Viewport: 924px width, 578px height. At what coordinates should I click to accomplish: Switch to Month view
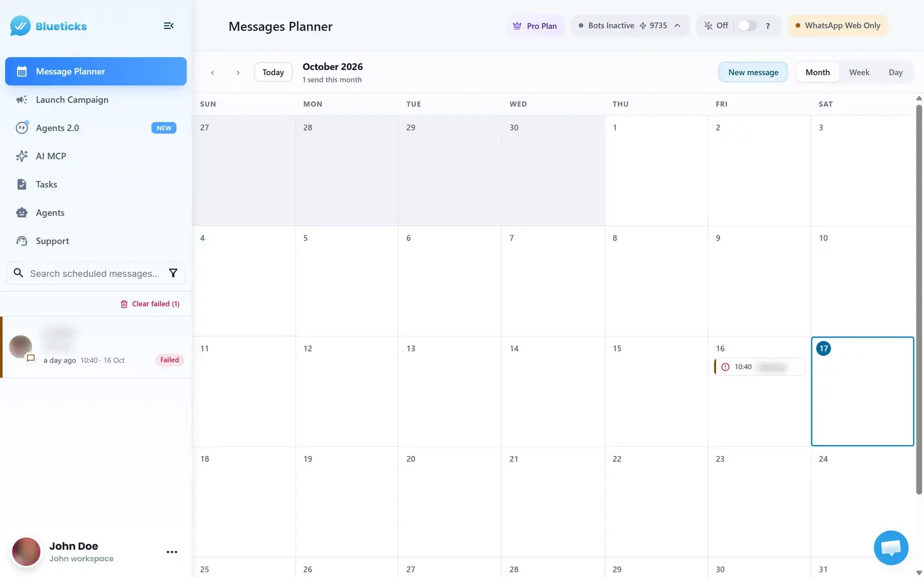click(818, 72)
